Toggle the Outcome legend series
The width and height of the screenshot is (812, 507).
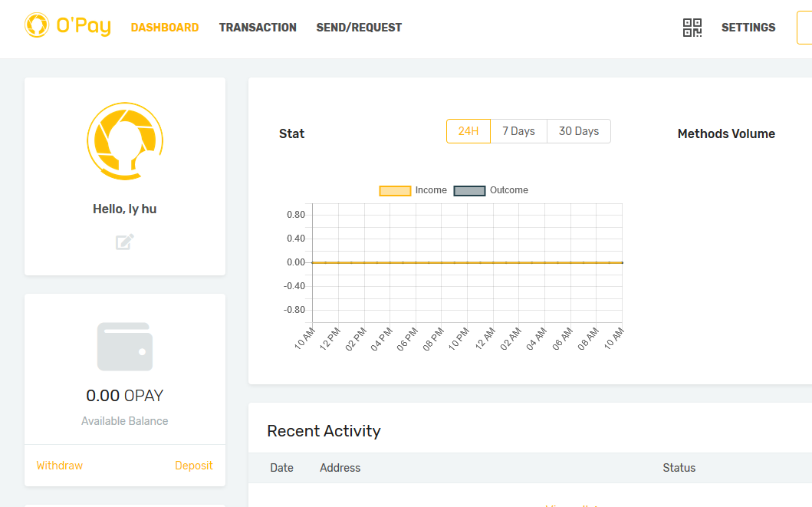point(491,190)
